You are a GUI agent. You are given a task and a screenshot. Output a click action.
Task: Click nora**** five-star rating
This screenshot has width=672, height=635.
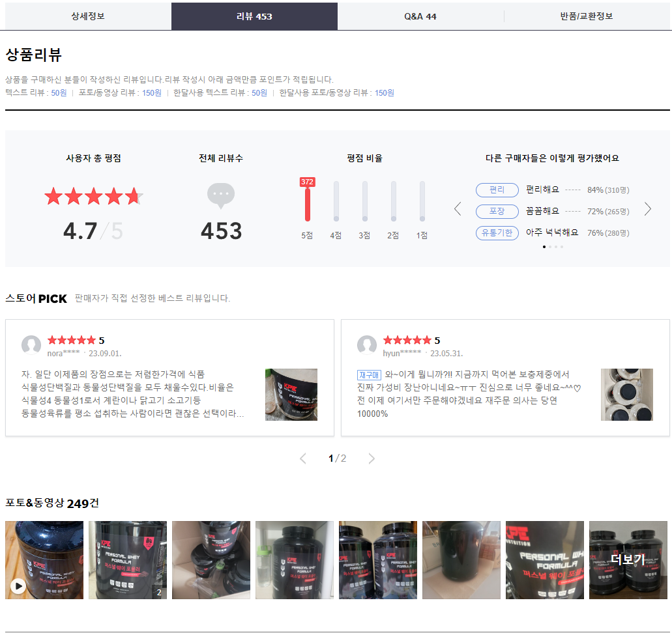tap(72, 341)
